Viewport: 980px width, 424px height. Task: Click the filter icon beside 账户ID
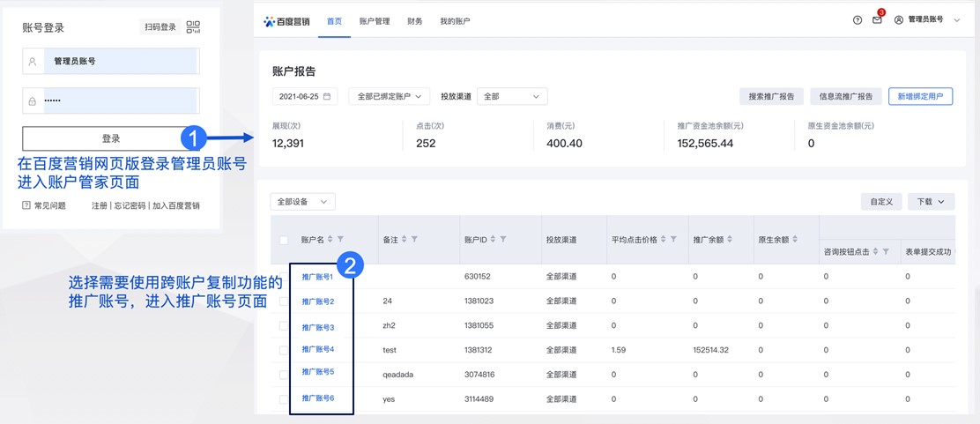pyautogui.click(x=503, y=240)
